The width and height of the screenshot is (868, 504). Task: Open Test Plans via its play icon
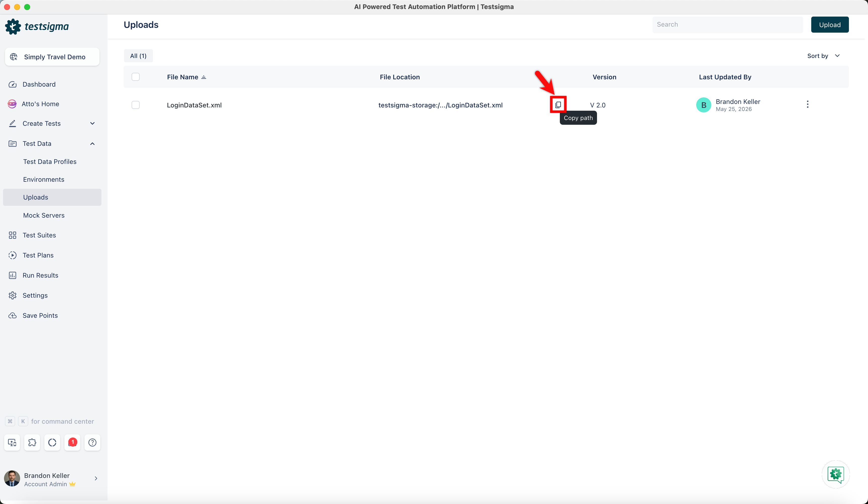[12, 255]
